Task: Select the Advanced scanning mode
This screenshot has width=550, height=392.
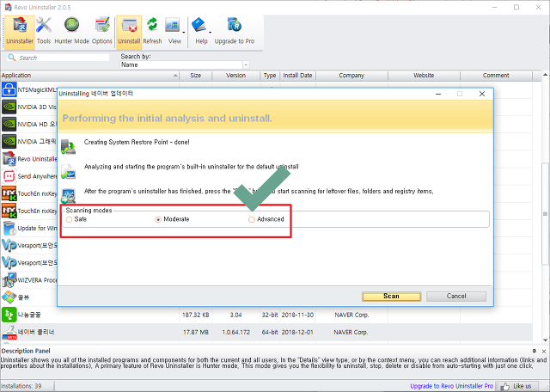Action: 252,219
